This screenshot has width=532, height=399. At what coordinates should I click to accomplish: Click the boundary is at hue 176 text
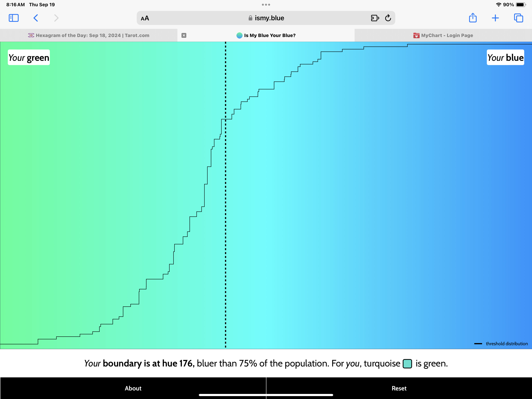pos(148,363)
